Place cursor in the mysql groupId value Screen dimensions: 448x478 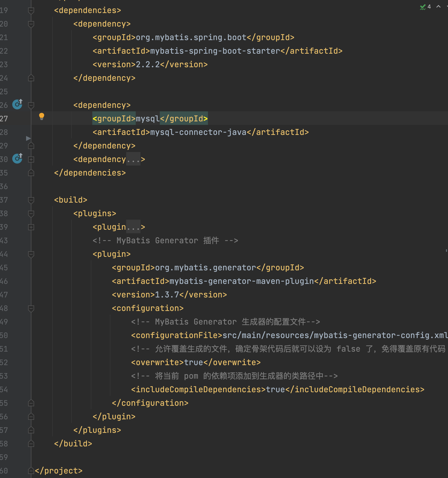click(148, 119)
